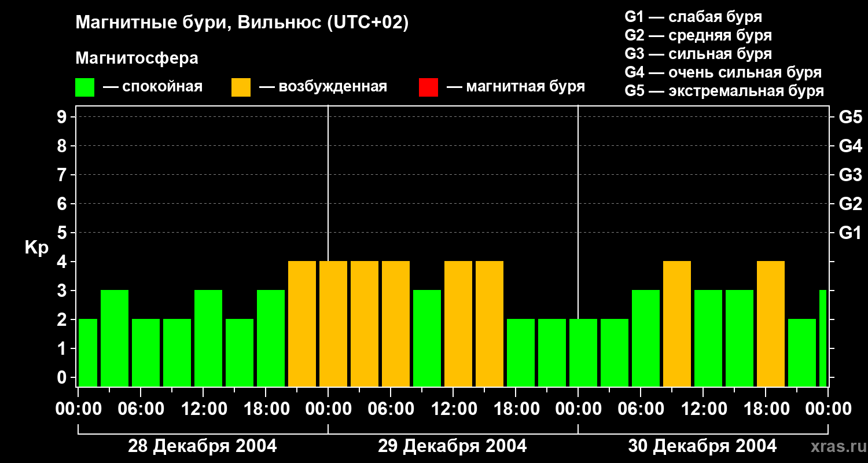The image size is (868, 463).
Task: Click the G3 label on right axis
Action: coord(850,175)
